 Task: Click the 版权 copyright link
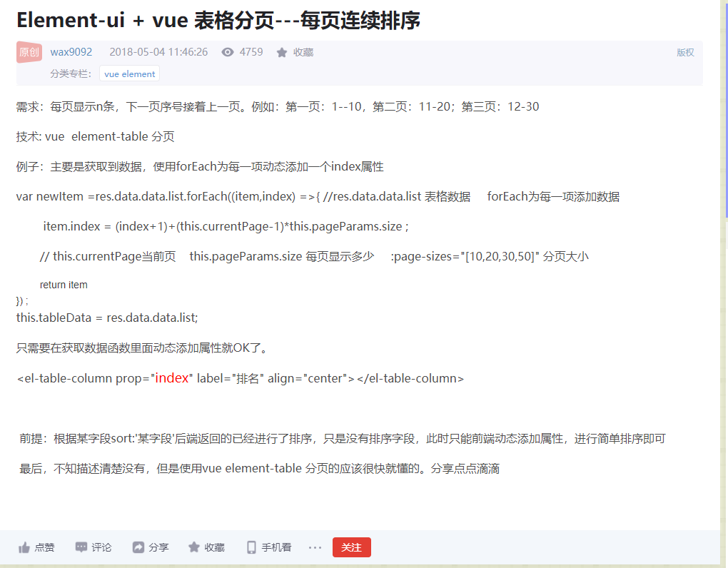(685, 52)
